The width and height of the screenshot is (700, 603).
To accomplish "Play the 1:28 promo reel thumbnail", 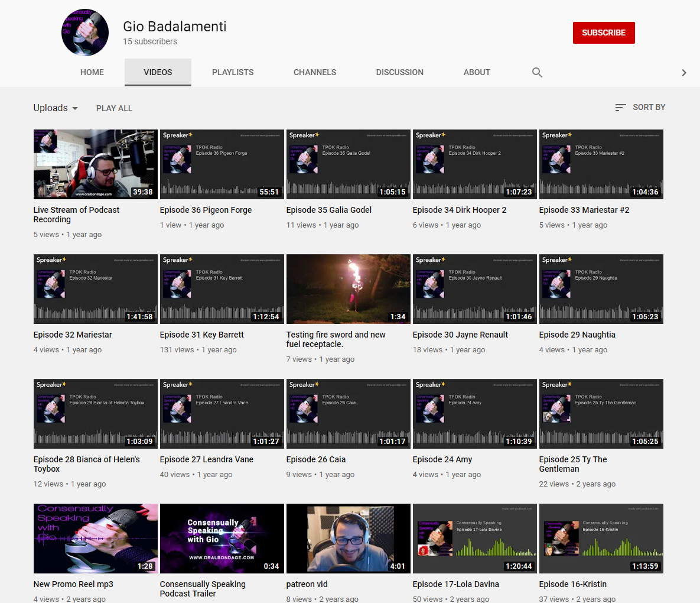I will pyautogui.click(x=96, y=538).
